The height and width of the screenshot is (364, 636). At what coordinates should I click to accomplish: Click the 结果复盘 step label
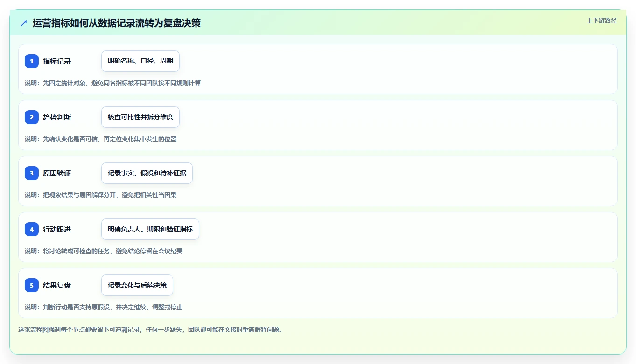(x=57, y=285)
